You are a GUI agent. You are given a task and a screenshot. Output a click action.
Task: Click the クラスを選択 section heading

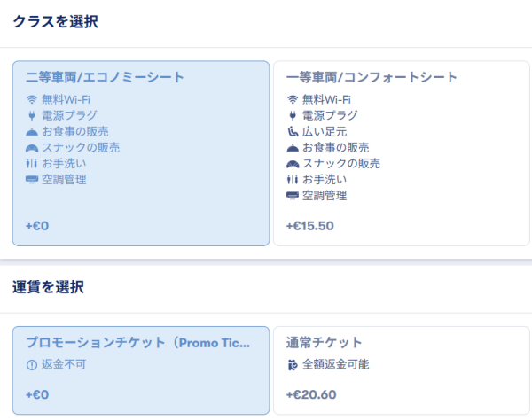coord(56,22)
